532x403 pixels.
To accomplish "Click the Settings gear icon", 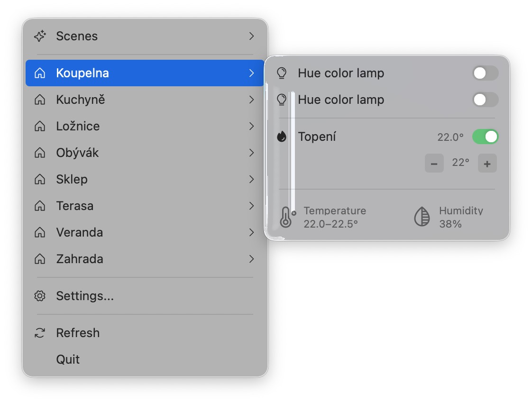I will (x=40, y=296).
